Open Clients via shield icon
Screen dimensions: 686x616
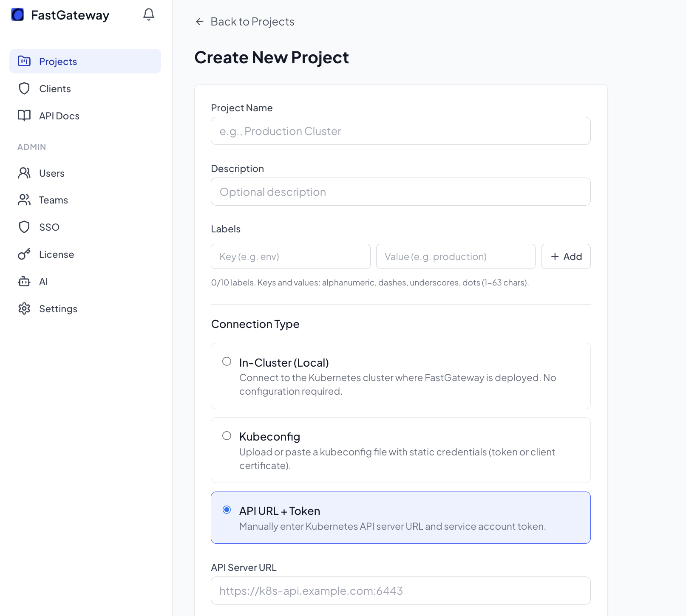(x=24, y=88)
